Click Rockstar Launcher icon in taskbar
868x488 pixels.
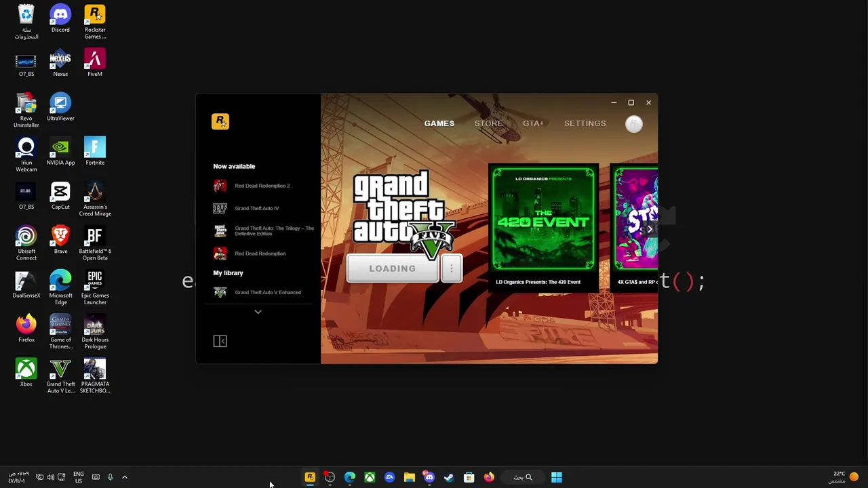(310, 477)
